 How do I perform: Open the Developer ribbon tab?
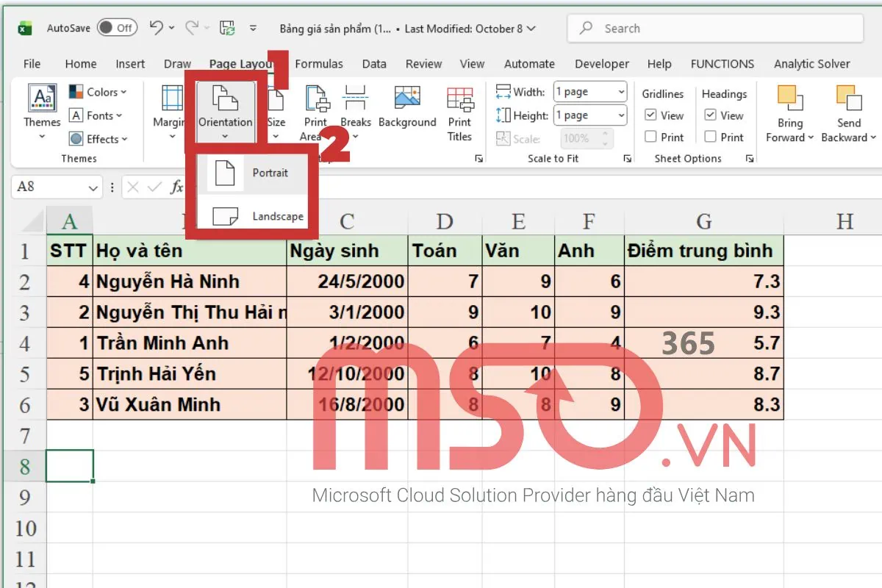point(601,64)
